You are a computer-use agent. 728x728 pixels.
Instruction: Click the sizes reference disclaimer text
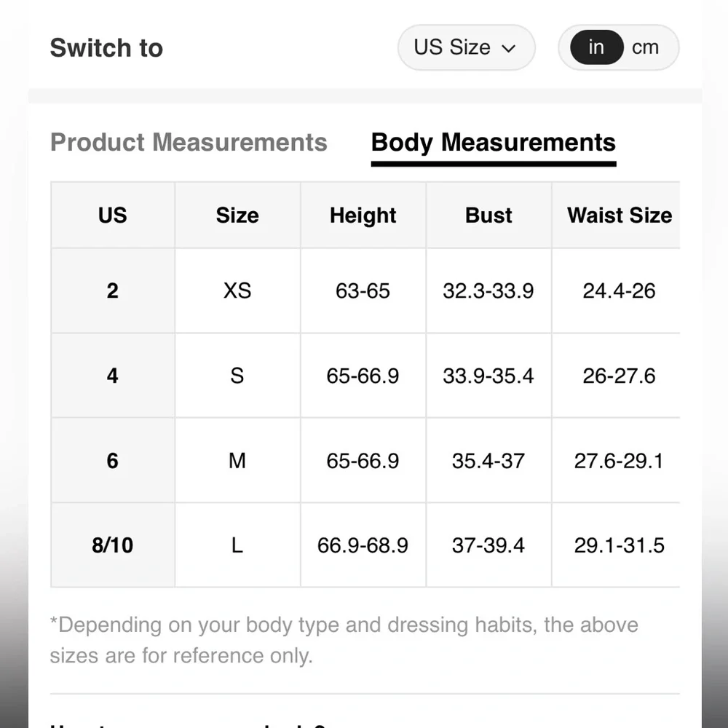(344, 640)
